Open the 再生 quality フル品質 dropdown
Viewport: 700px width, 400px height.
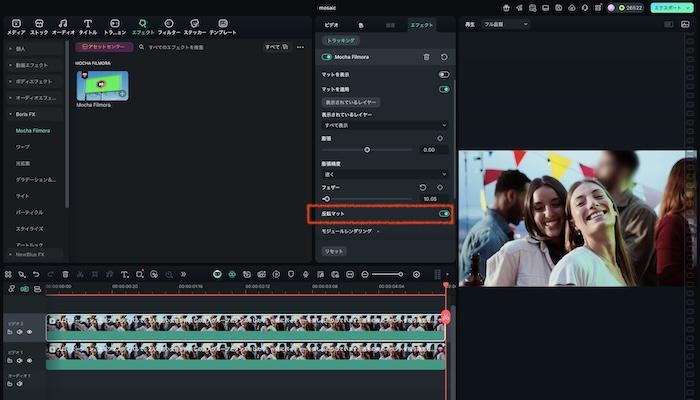point(505,23)
